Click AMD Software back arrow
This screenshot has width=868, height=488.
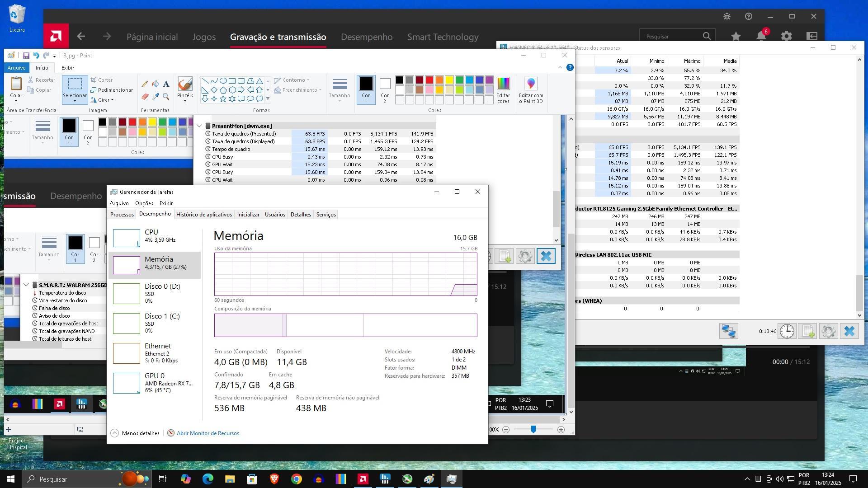coord(81,36)
